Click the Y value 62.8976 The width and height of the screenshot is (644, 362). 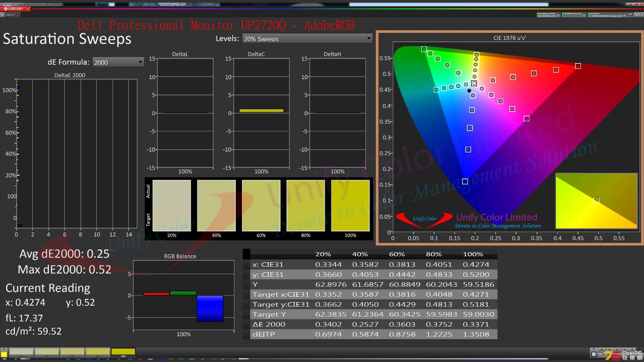click(x=331, y=284)
